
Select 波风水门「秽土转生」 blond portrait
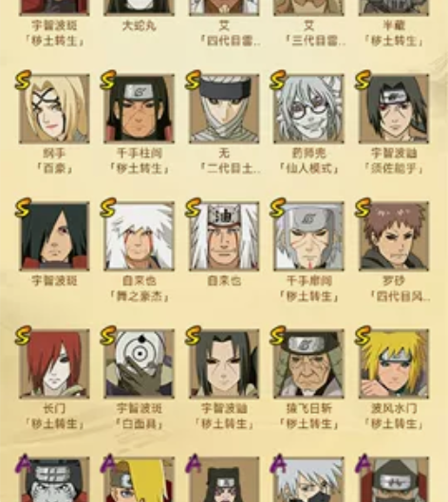pyautogui.click(x=394, y=364)
